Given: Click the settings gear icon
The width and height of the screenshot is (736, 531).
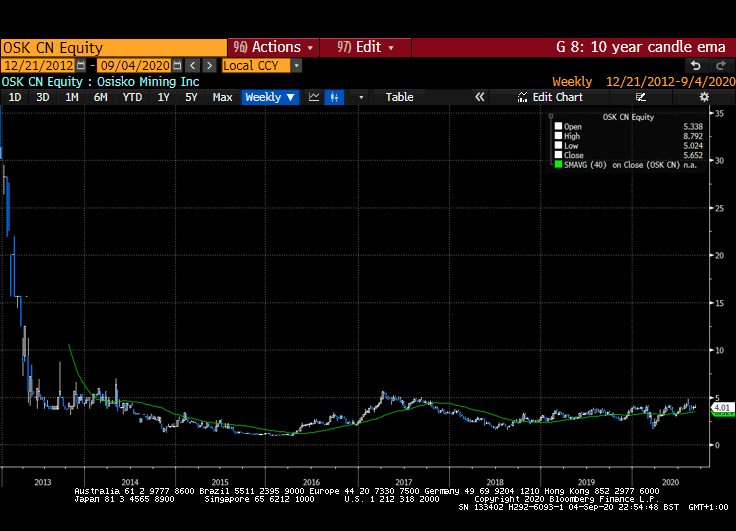Looking at the screenshot, I should tap(704, 97).
